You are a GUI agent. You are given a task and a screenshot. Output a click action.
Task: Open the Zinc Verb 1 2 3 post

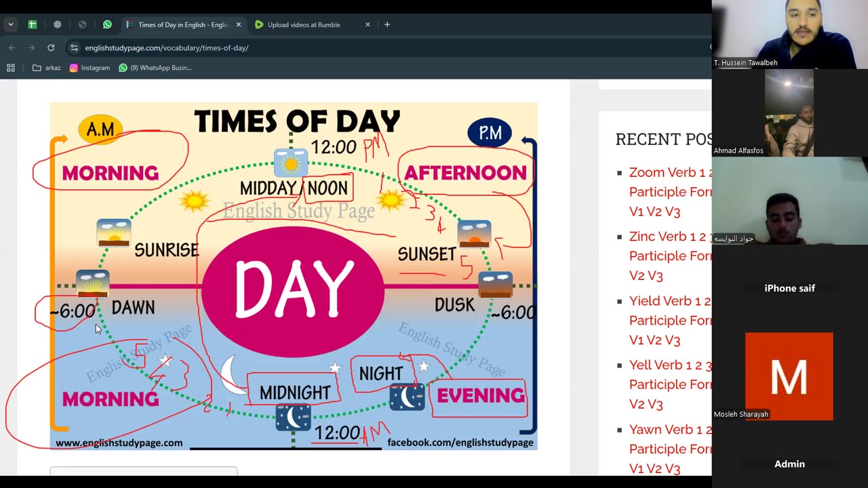click(x=671, y=256)
